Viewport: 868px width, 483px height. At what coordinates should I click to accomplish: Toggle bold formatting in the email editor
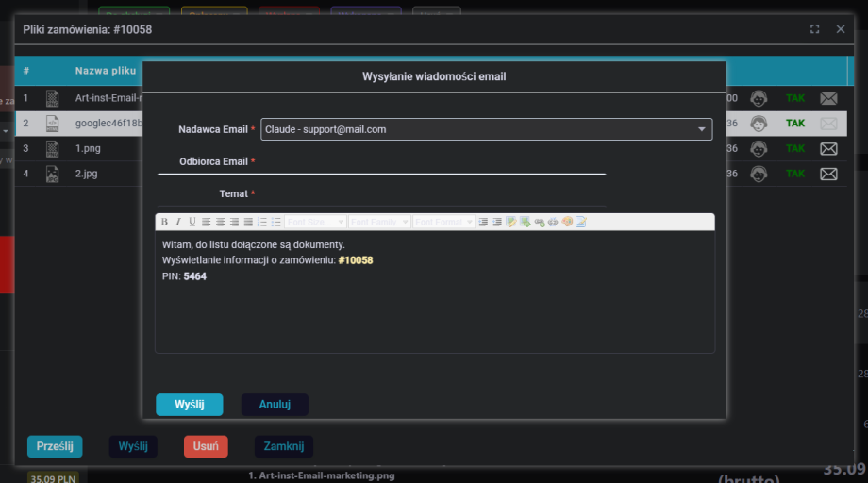pyautogui.click(x=164, y=223)
